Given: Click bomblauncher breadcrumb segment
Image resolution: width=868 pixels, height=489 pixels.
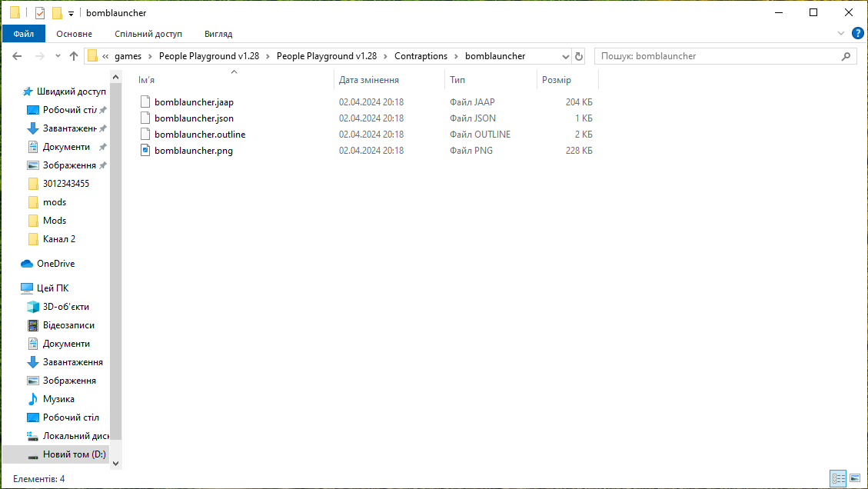Looking at the screenshot, I should point(495,56).
